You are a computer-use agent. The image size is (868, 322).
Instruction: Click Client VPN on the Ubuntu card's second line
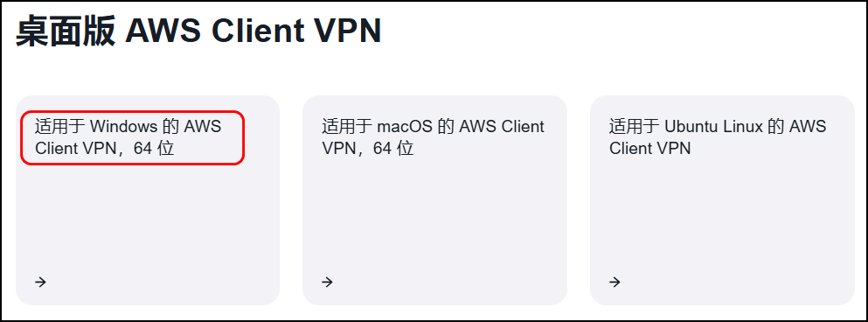(649, 149)
